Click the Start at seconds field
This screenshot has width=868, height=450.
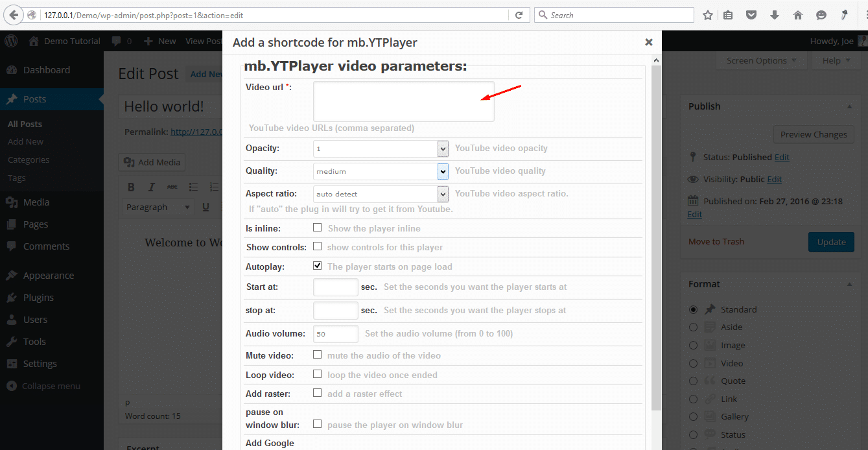[x=336, y=287]
